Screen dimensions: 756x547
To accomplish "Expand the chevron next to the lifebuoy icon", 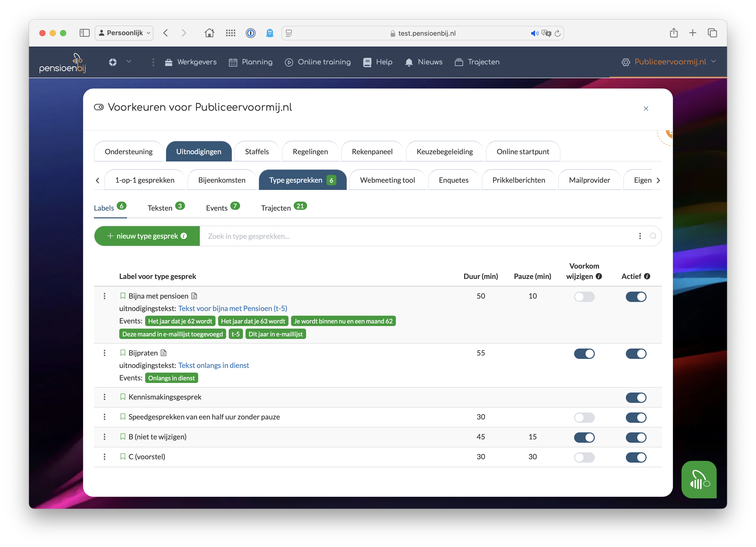I will [x=129, y=61].
